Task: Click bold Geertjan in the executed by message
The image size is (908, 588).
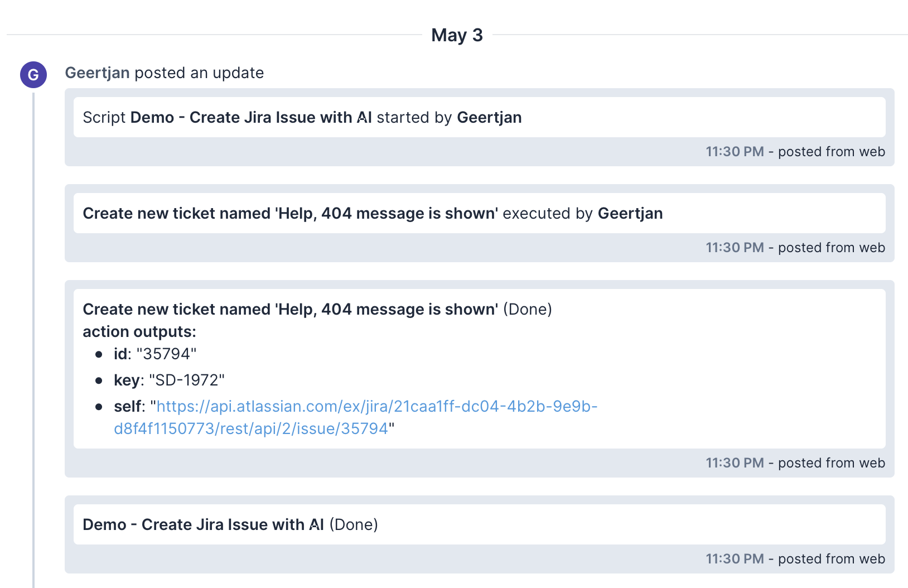Action: (630, 214)
